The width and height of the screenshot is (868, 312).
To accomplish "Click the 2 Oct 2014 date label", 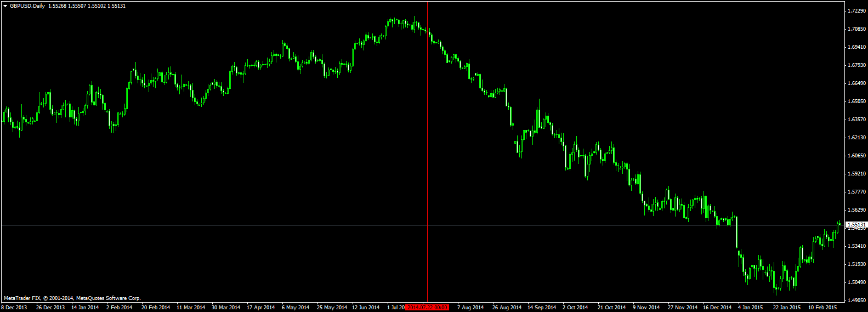I will 575,308.
